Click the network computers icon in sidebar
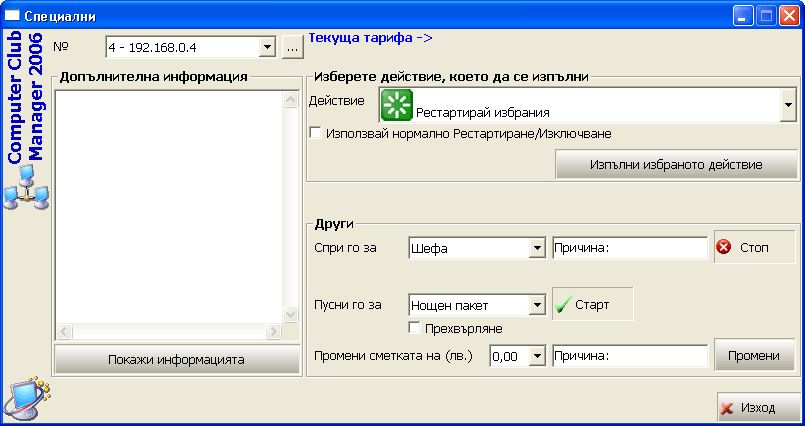805x426 pixels. click(x=26, y=187)
